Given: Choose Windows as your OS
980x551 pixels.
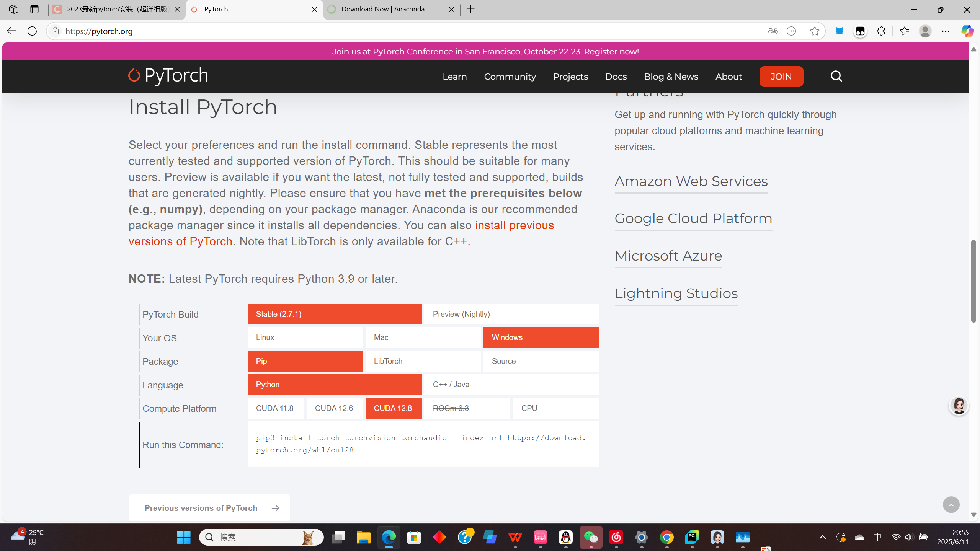Looking at the screenshot, I should point(541,337).
